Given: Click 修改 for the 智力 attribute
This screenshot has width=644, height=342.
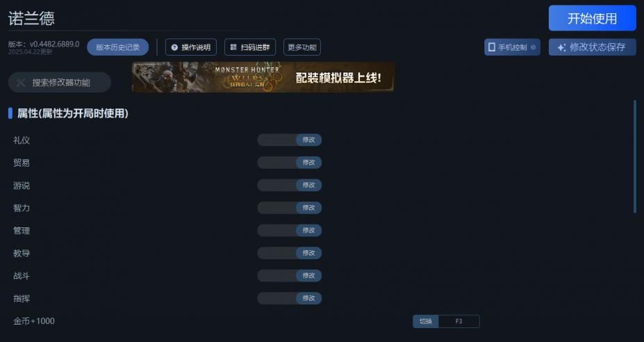Looking at the screenshot, I should point(309,208).
